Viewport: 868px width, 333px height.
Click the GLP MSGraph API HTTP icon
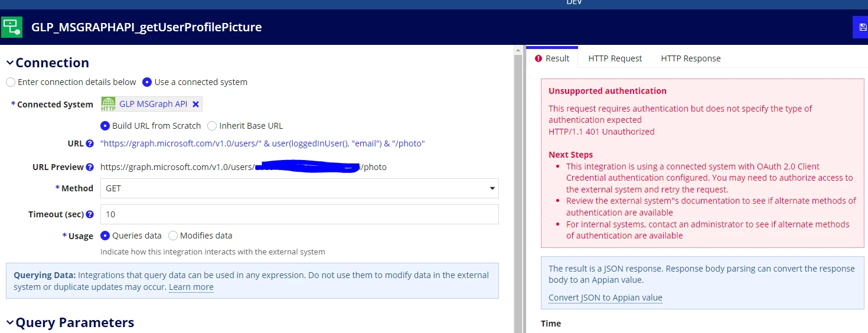pyautogui.click(x=109, y=105)
